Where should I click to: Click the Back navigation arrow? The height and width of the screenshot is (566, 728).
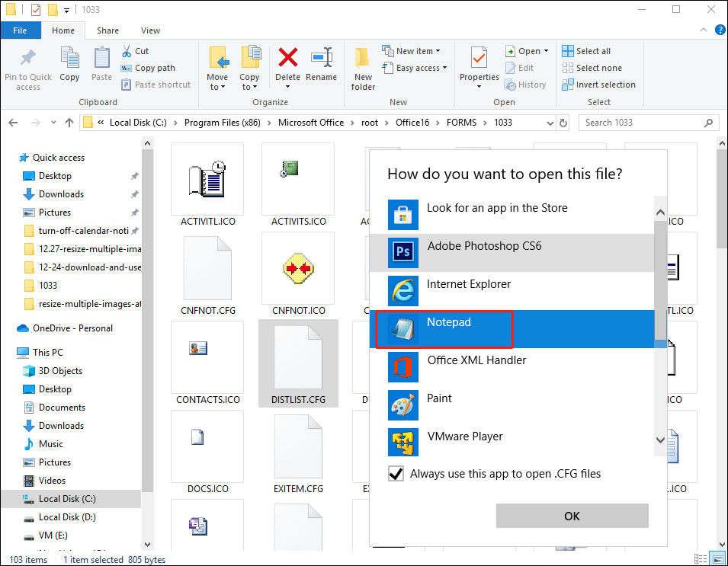click(13, 123)
